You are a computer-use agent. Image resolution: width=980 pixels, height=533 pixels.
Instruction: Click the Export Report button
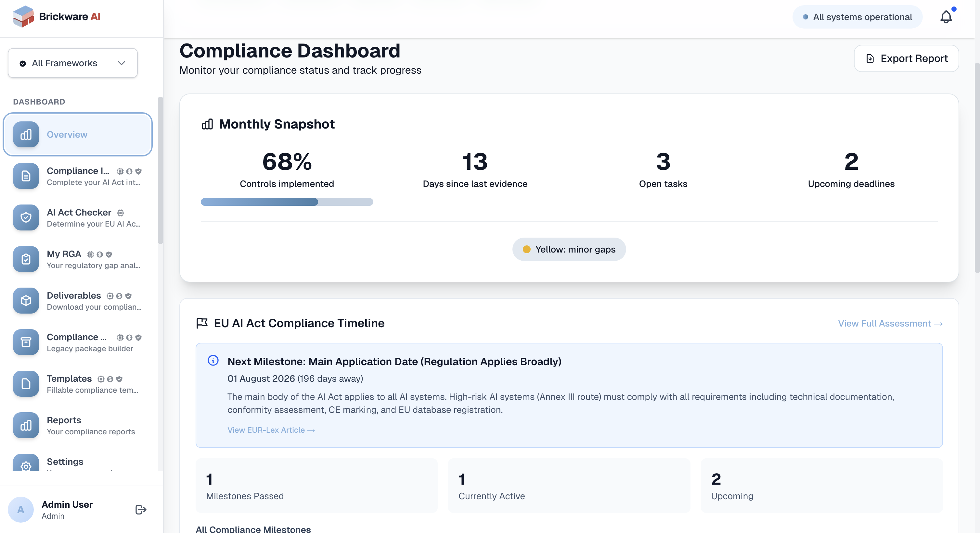click(906, 58)
